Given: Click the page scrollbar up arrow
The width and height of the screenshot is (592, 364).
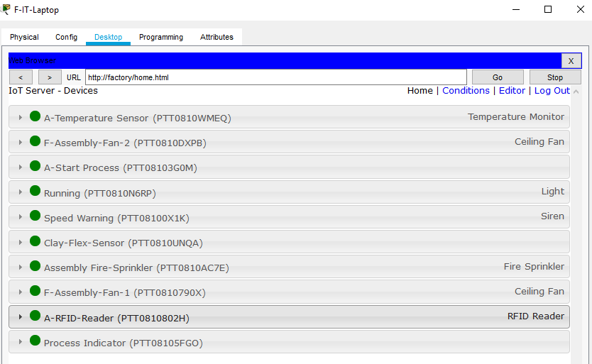Looking at the screenshot, I should (x=576, y=92).
